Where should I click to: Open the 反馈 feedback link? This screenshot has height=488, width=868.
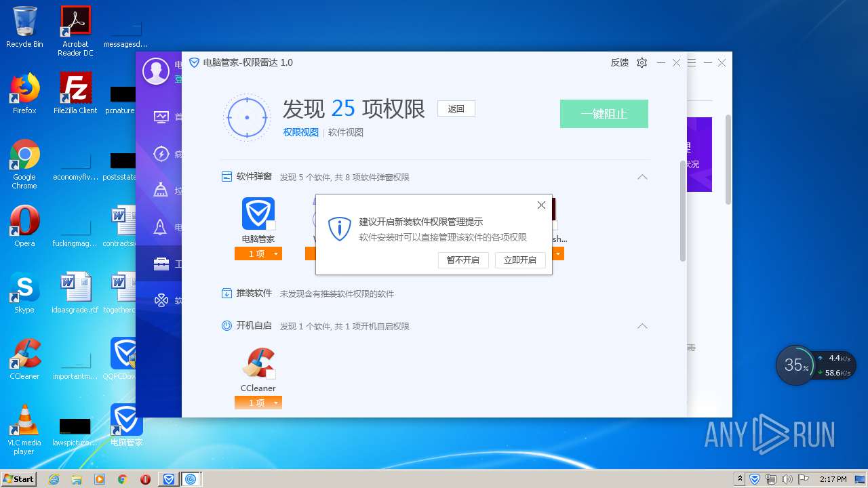[x=620, y=62]
